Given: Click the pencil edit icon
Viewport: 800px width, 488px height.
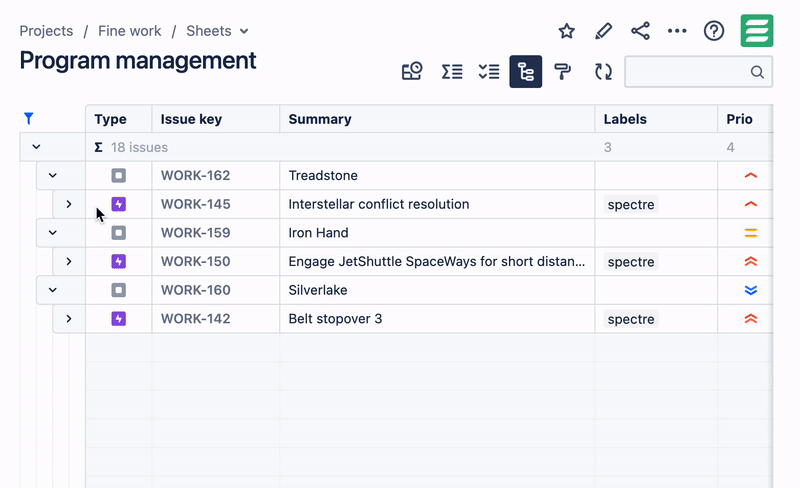Looking at the screenshot, I should coord(603,31).
